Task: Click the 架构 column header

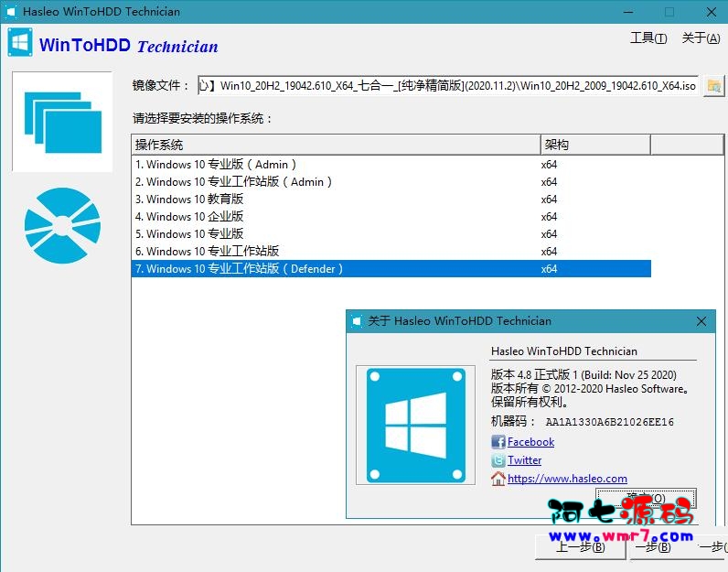Action: pyautogui.click(x=595, y=145)
